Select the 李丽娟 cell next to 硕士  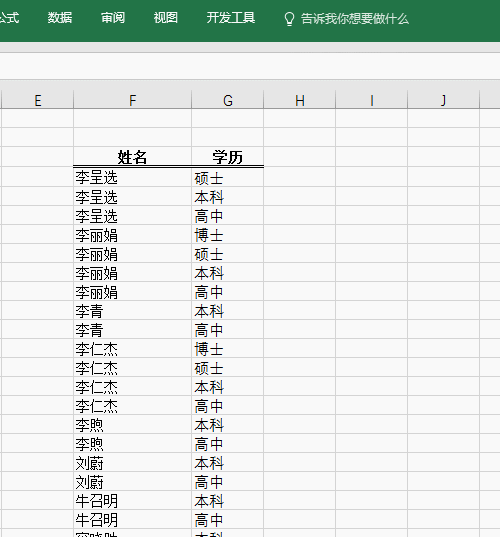click(x=133, y=253)
